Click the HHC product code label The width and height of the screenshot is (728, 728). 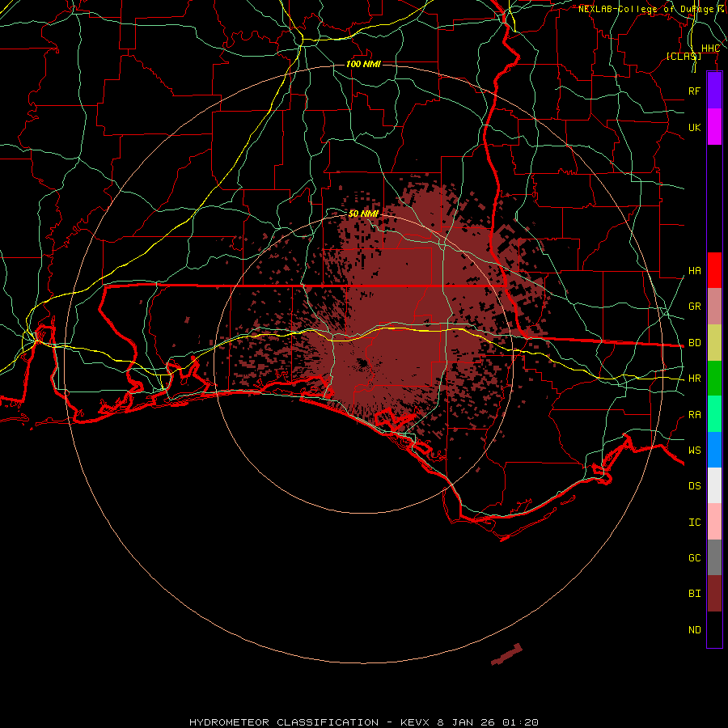pos(710,49)
